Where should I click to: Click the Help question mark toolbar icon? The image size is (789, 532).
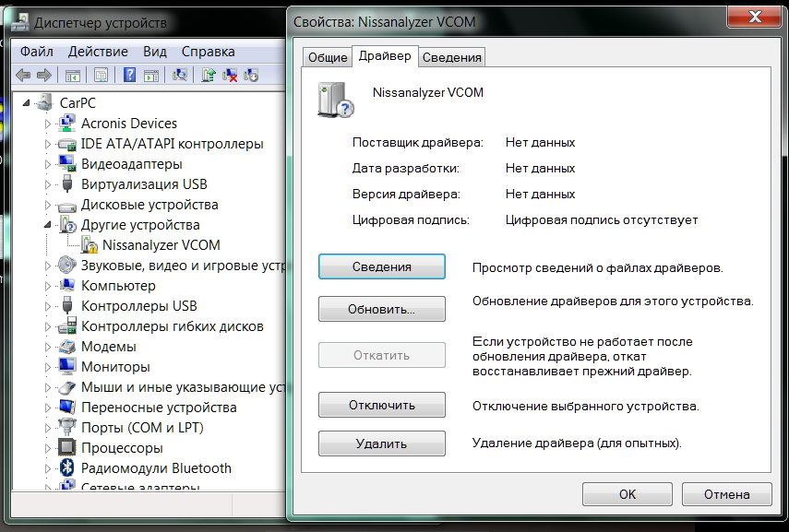coord(129,76)
